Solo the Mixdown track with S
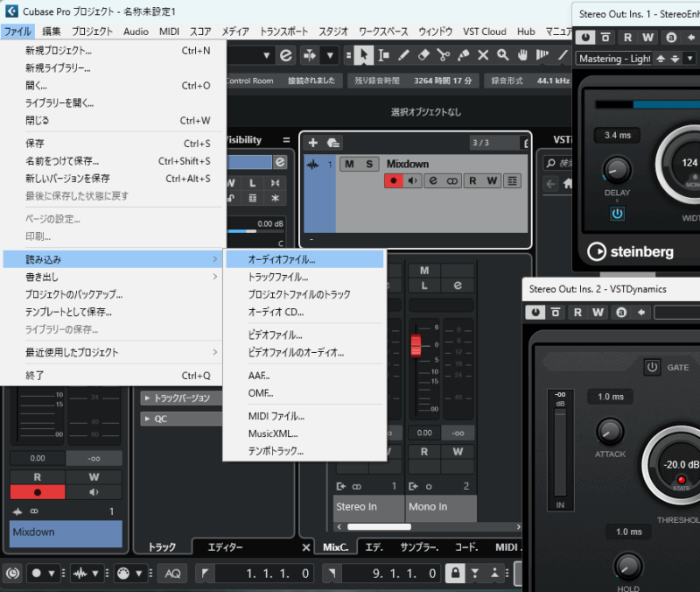This screenshot has width=700, height=592. click(369, 164)
